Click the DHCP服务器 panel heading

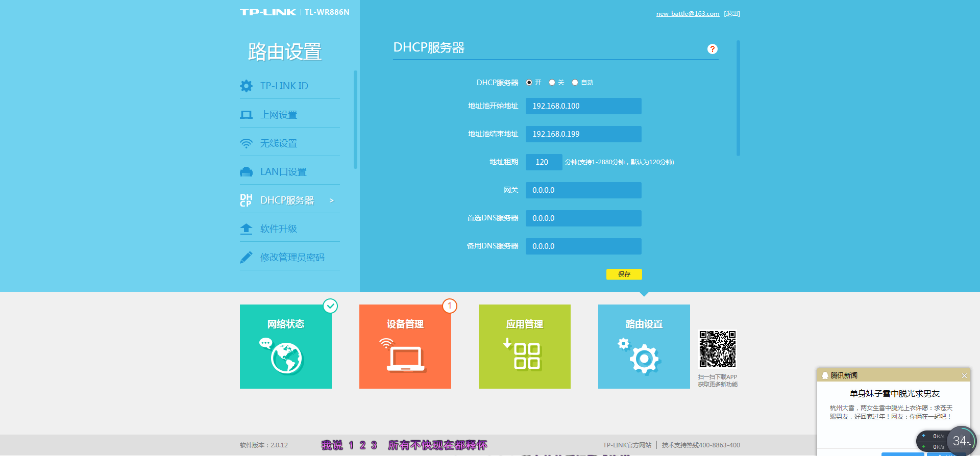pyautogui.click(x=429, y=48)
